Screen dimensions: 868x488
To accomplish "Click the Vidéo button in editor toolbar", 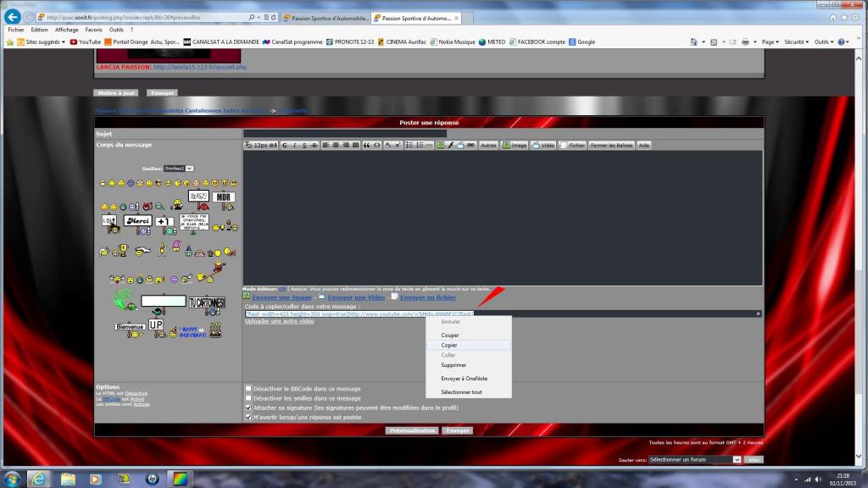I will (x=543, y=145).
